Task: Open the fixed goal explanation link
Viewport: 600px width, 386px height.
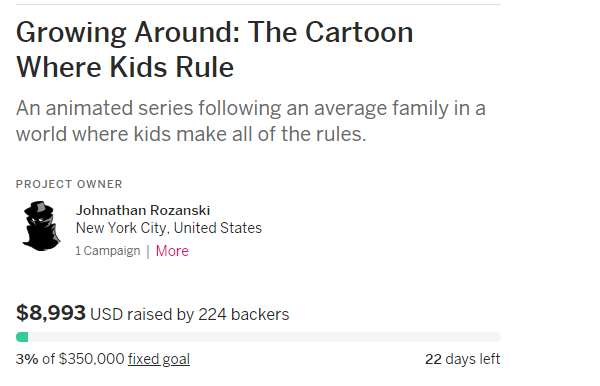Action: [x=159, y=359]
